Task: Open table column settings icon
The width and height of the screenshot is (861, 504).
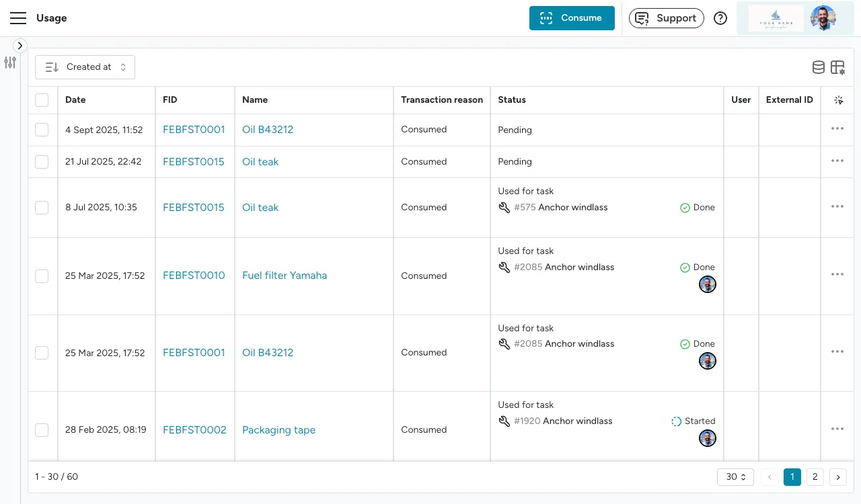Action: [837, 67]
